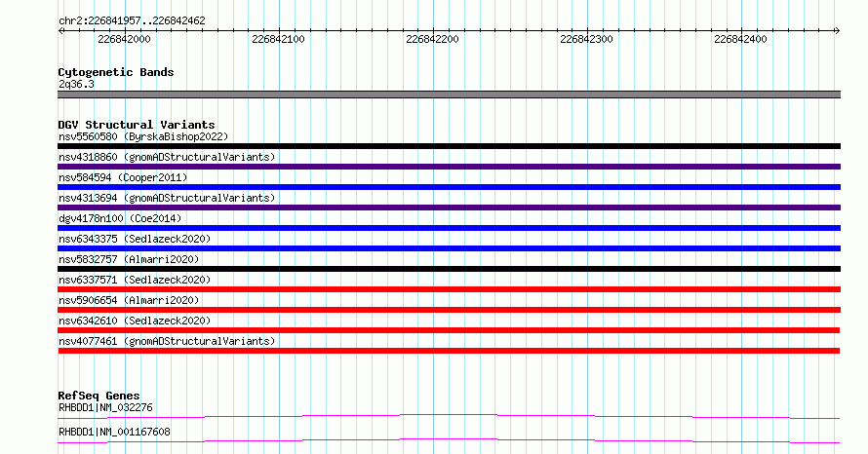Open variant nsv4077461 (gnomADStructuralVariants) label
Viewport: 868px width, 454px height.
coord(167,341)
